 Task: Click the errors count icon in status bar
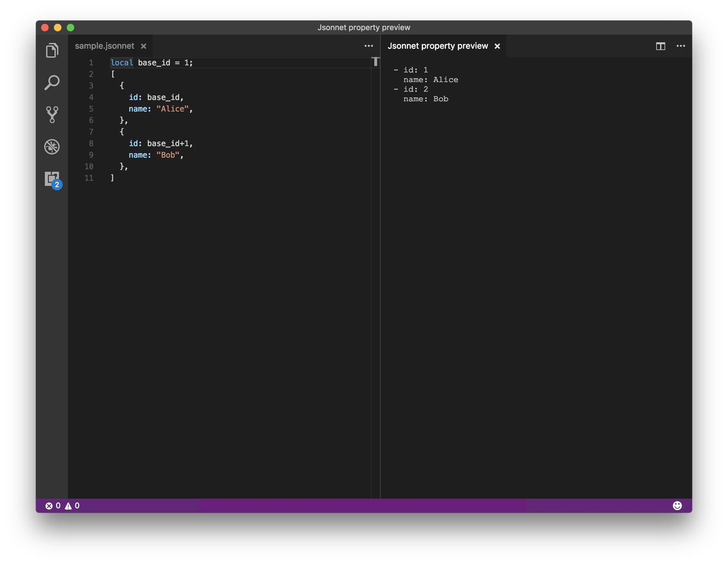[49, 506]
